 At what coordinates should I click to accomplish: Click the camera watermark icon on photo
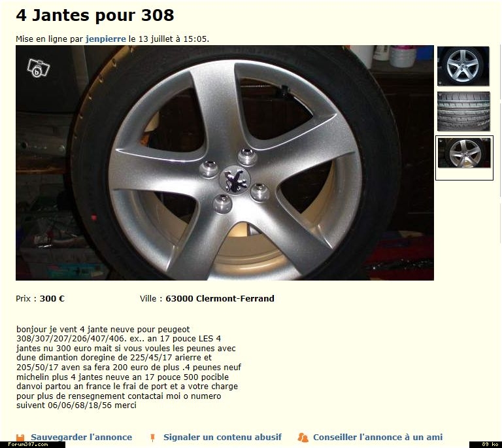tap(39, 68)
